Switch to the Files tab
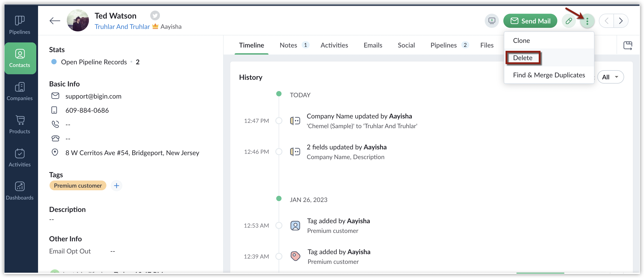 point(487,45)
